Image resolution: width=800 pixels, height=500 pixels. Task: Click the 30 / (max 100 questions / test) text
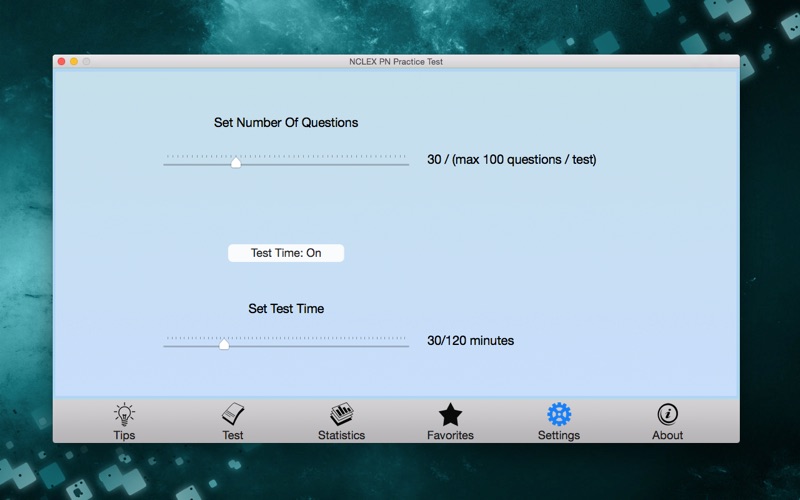point(512,160)
